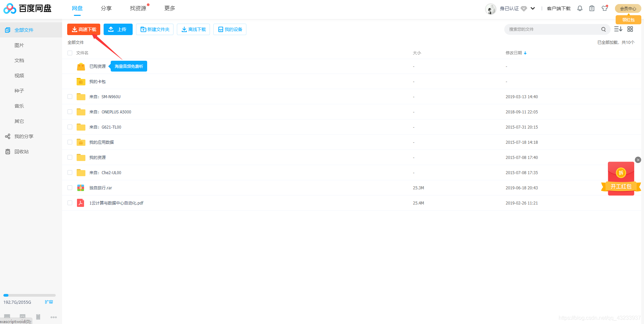The height and width of the screenshot is (324, 644).
Task: Open the 我的卡包 folder icon
Action: click(81, 82)
